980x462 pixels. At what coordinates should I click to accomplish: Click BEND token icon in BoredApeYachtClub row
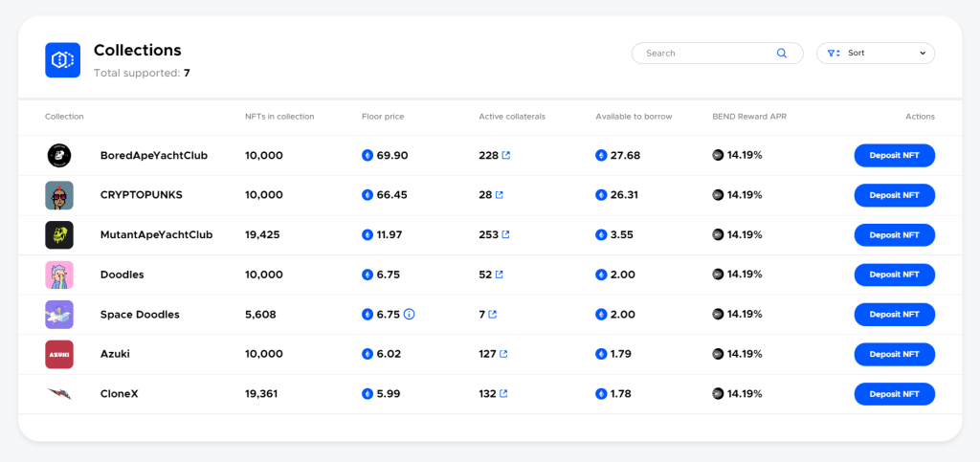[x=718, y=155]
